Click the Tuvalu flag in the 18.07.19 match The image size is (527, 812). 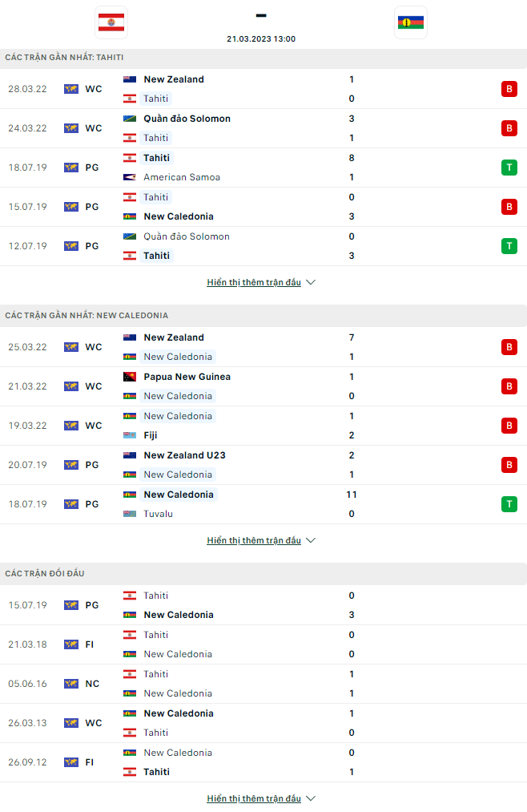pyautogui.click(x=128, y=514)
